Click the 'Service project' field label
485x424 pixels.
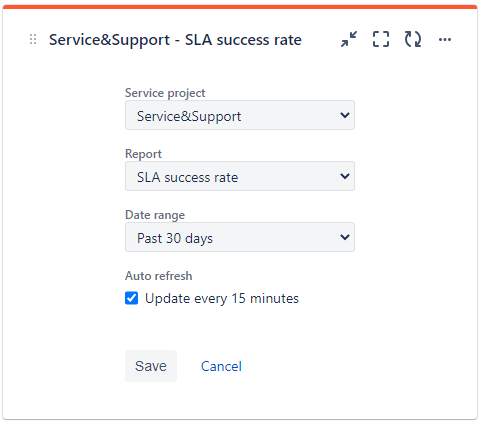(165, 93)
